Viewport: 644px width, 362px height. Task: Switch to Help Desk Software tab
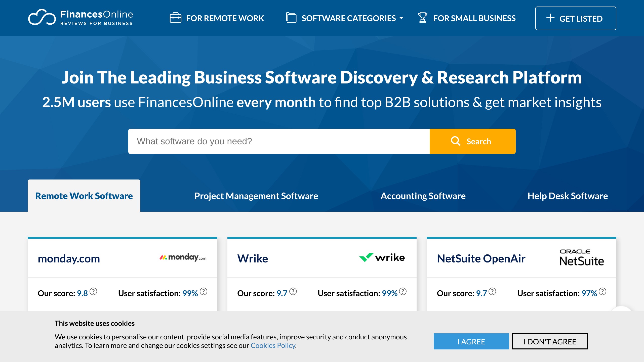tap(568, 196)
